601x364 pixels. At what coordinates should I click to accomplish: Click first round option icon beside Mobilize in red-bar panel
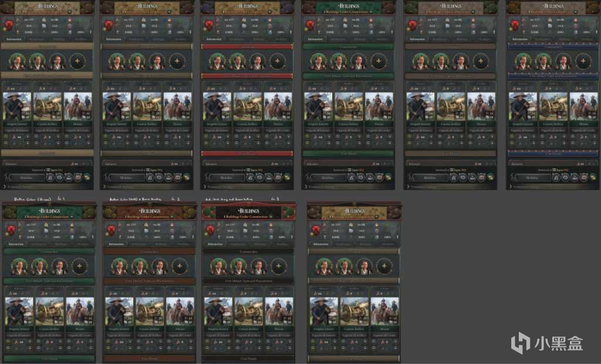click(x=250, y=177)
